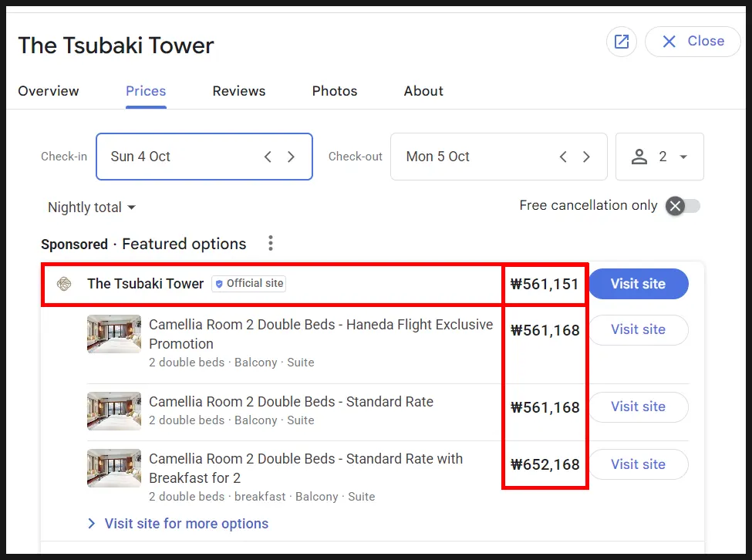
Task: Open the Photos tab
Action: (335, 91)
